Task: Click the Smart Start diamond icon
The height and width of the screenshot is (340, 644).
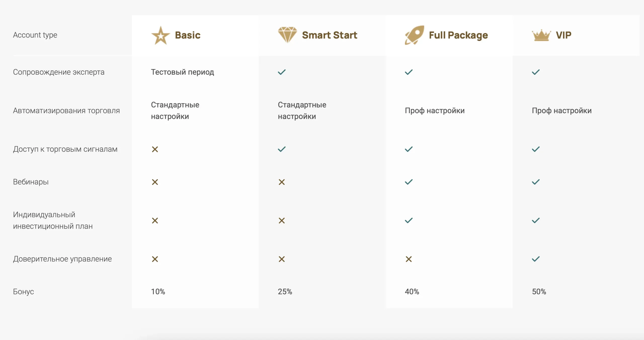Action: 287,35
